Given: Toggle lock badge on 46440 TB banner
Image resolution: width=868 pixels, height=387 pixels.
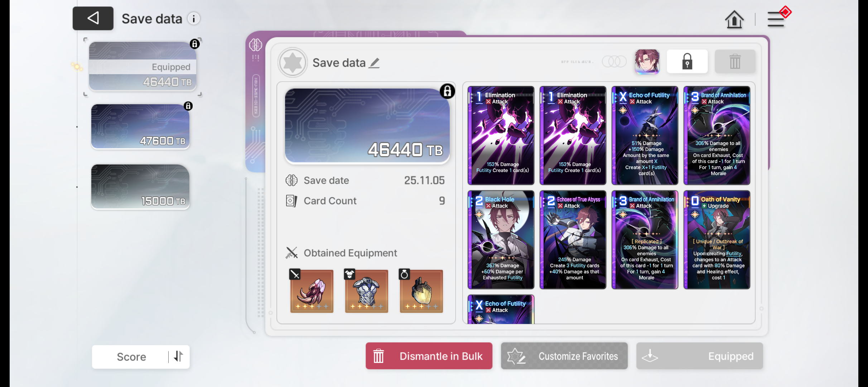Looking at the screenshot, I should 447,91.
